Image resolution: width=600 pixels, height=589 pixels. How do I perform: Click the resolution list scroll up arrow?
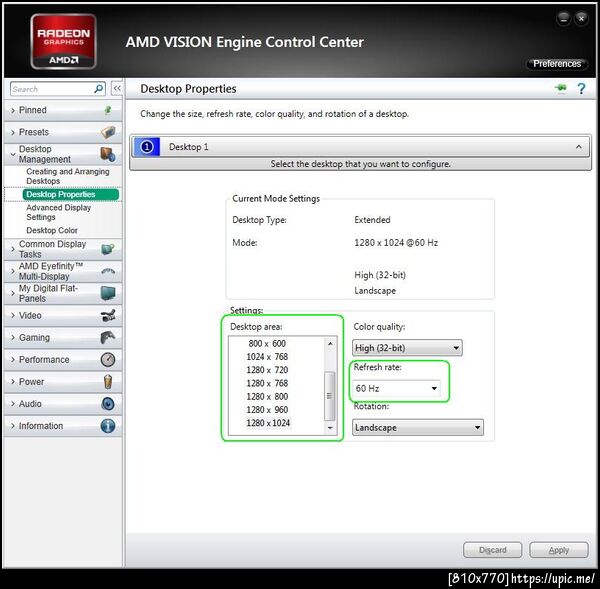point(330,344)
